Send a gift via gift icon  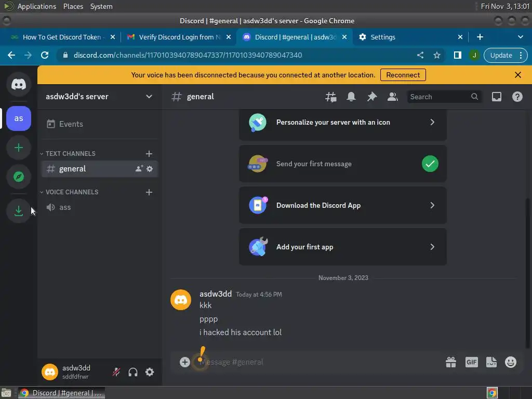click(451, 362)
